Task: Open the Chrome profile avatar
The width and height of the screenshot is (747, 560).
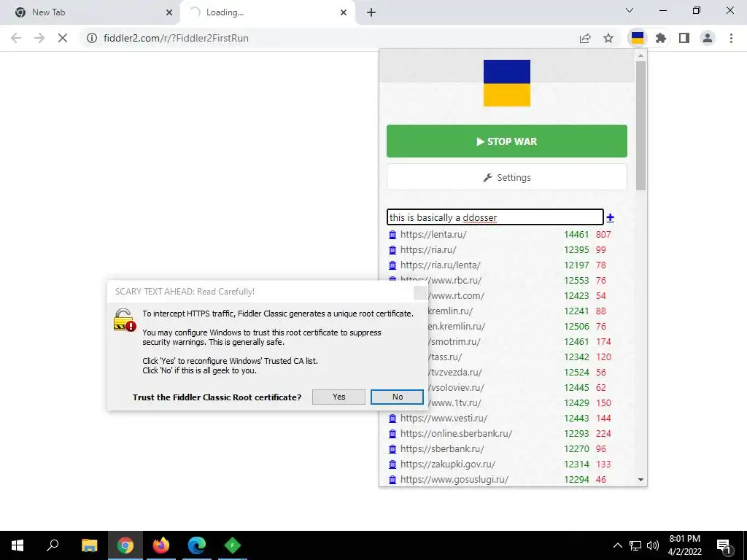Action: [708, 38]
